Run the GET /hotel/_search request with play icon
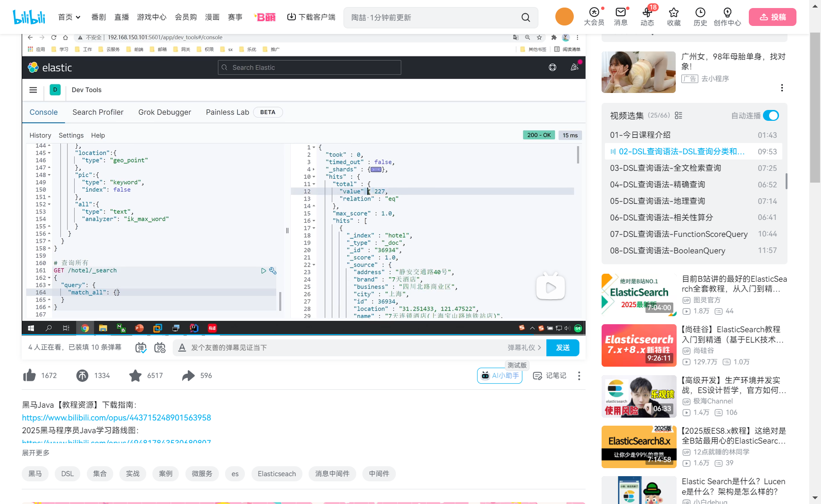The image size is (821, 504). coord(263,270)
